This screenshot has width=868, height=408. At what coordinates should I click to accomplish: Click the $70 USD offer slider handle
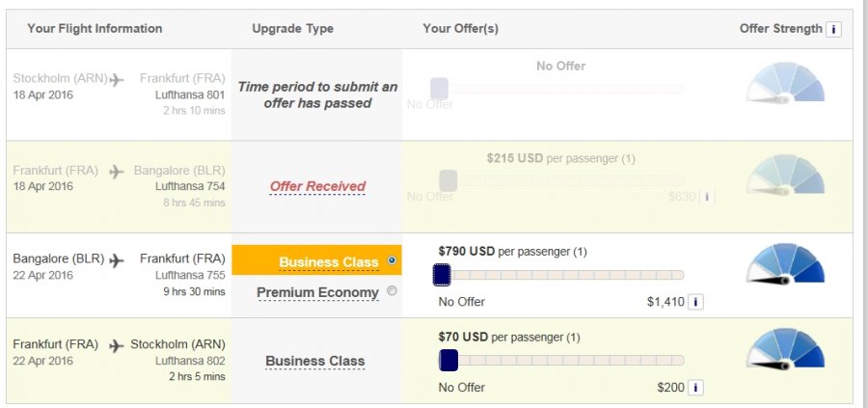[x=448, y=361]
